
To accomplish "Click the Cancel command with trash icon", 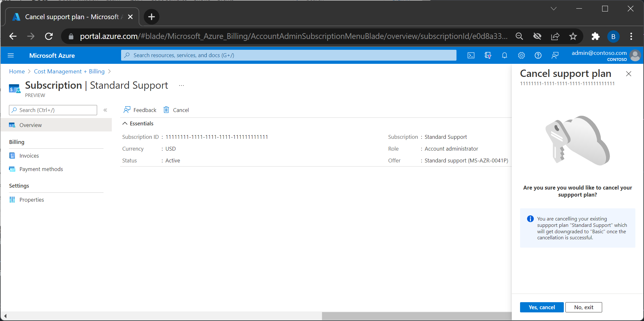I will point(176,110).
